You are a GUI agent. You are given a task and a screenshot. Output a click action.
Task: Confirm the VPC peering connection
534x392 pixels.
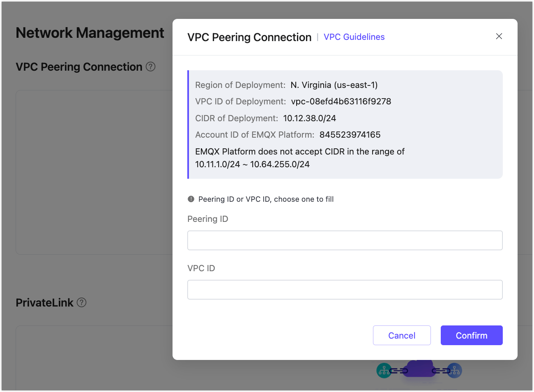click(471, 335)
